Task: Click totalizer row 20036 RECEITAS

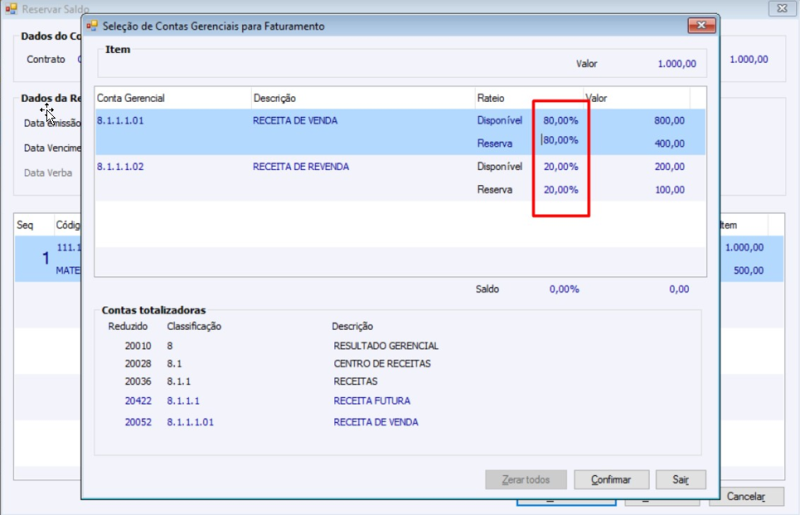Action: [x=251, y=381]
